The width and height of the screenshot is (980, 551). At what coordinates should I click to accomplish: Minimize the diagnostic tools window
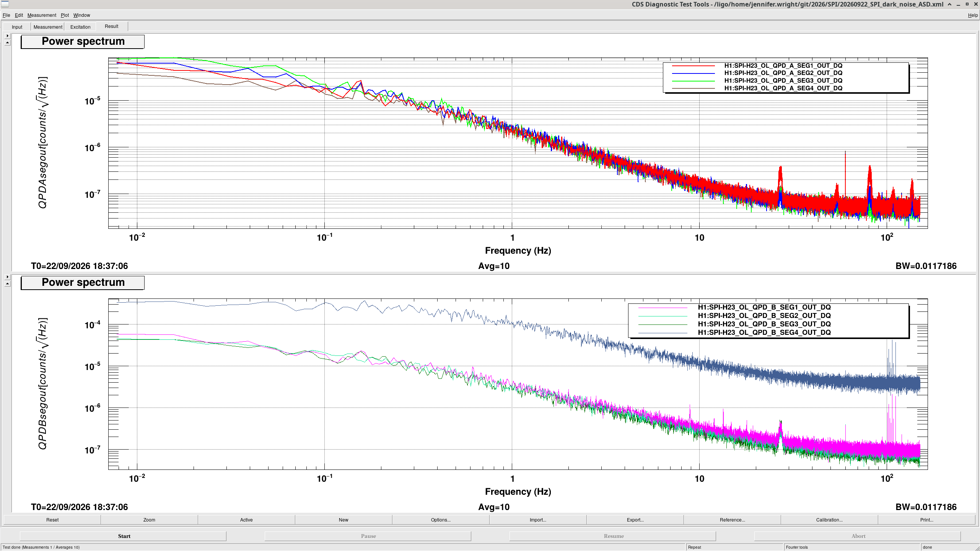pyautogui.click(x=958, y=4)
